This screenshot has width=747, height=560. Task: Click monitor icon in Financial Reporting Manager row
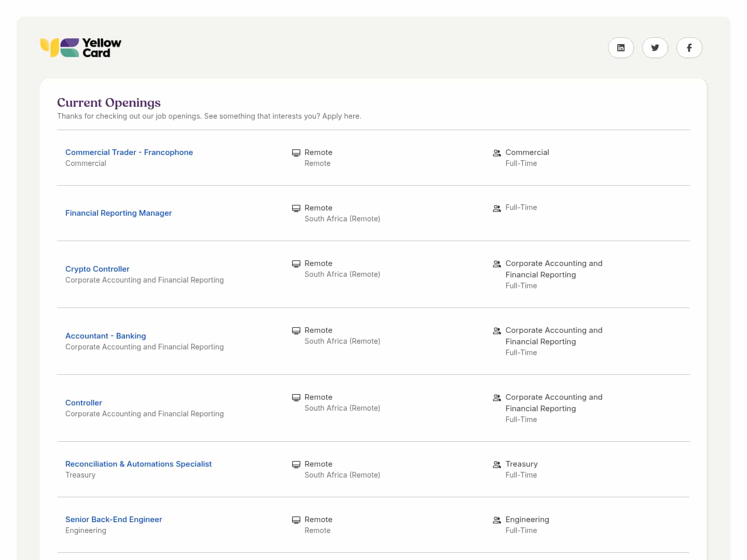click(x=296, y=208)
